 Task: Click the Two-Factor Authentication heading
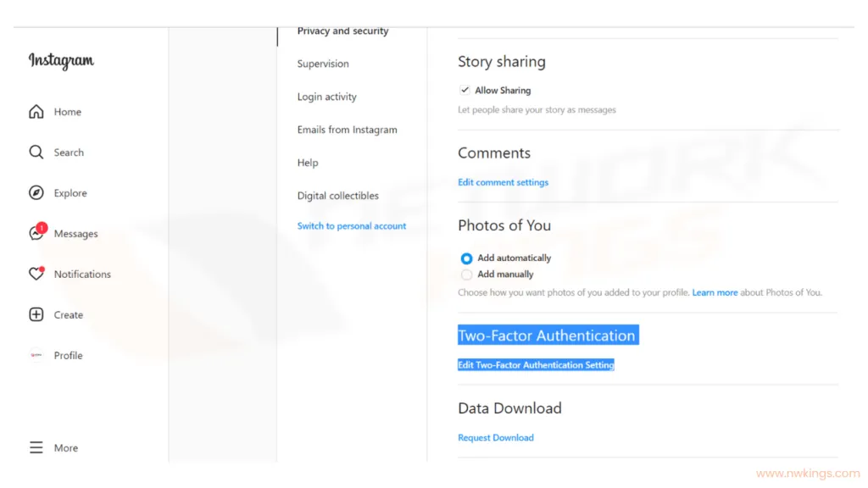[x=548, y=335]
